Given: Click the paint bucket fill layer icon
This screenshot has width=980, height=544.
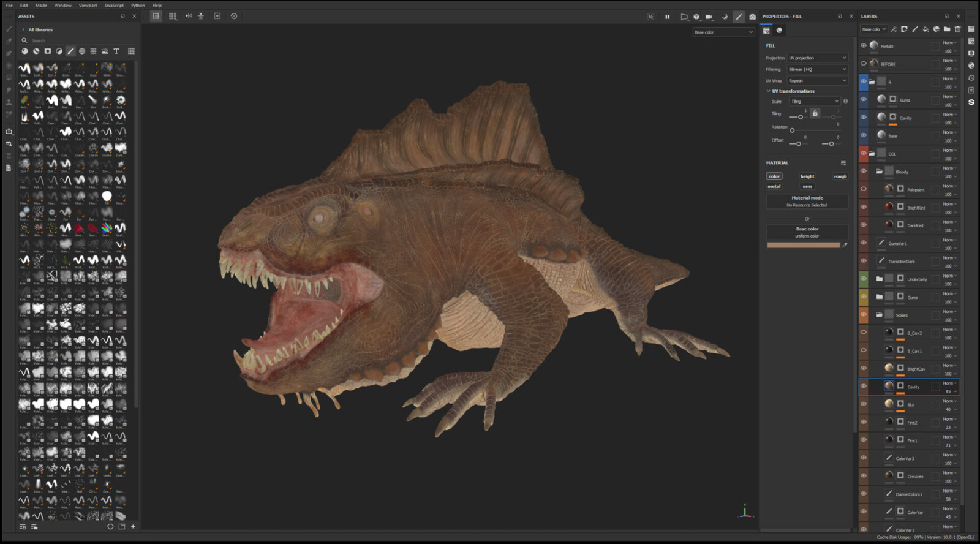Looking at the screenshot, I should pyautogui.click(x=925, y=29).
